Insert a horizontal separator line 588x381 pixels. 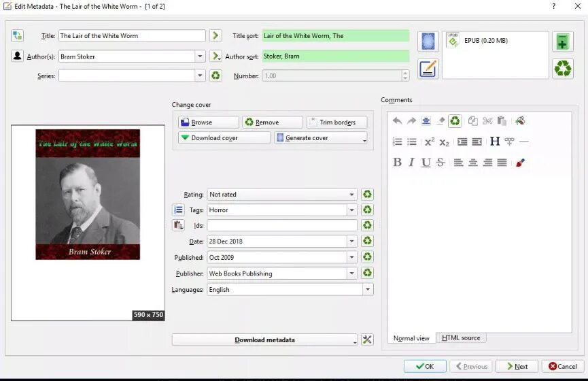(x=524, y=142)
